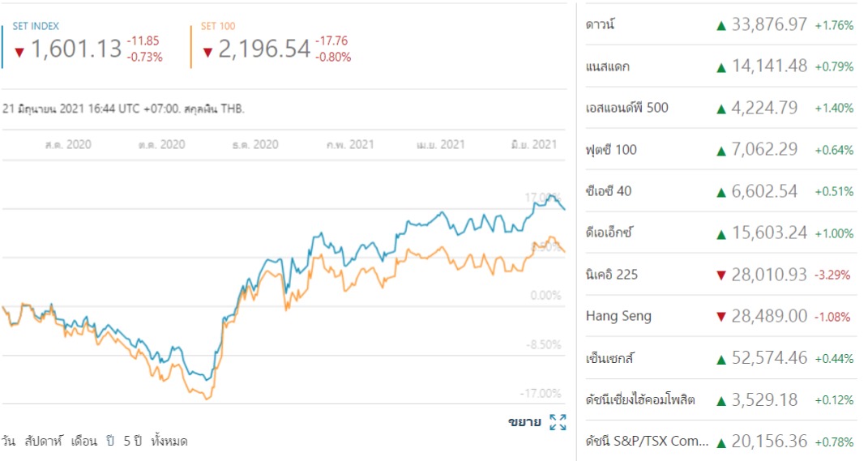Open the แนสแดก index row
The image size is (868, 461).
607,66
